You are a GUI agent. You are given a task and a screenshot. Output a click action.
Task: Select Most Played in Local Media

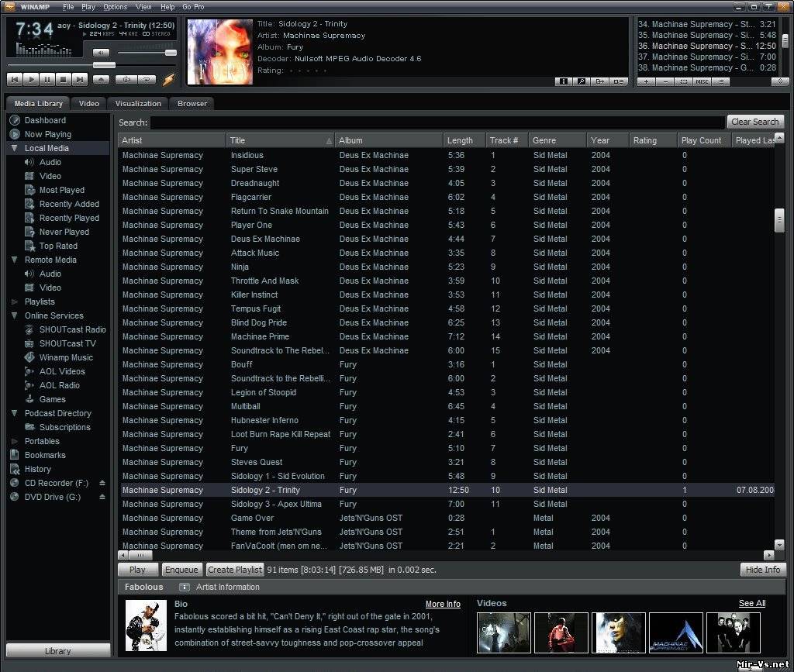pyautogui.click(x=62, y=190)
